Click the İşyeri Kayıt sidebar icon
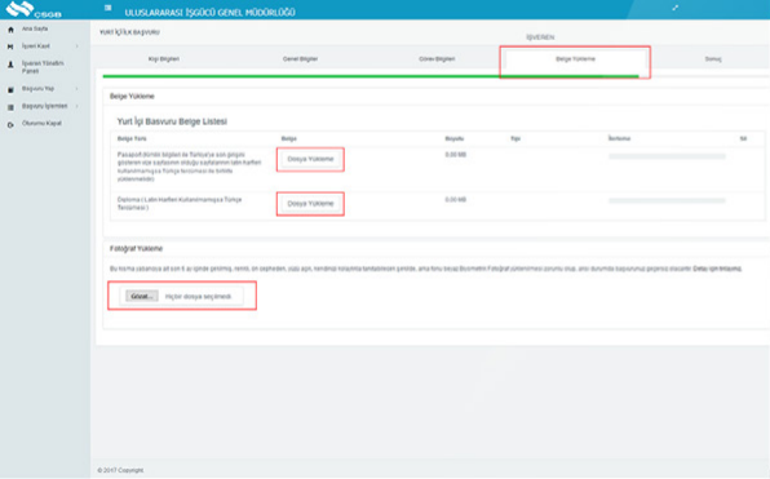Image resolution: width=770 pixels, height=479 pixels. (11, 46)
